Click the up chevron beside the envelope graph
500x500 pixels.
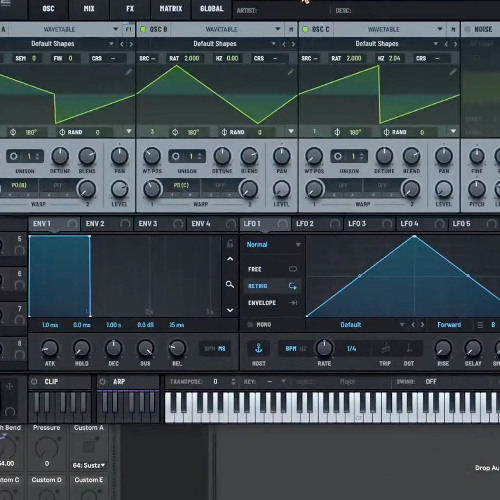pos(230,259)
